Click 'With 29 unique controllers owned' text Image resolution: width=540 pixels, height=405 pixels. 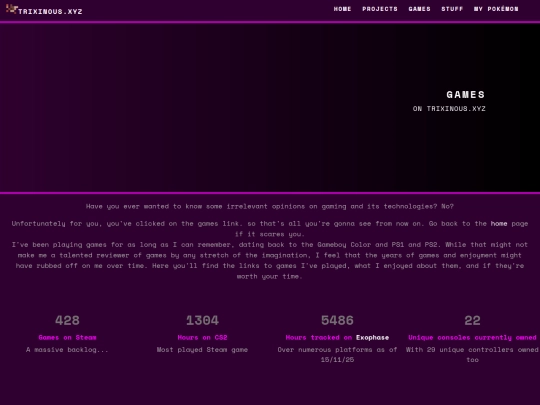click(472, 350)
